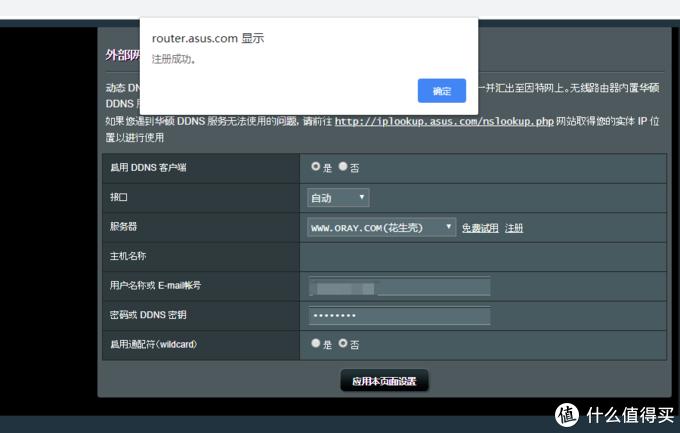Select the router.asus.com 显示 dialog title

click(x=208, y=38)
